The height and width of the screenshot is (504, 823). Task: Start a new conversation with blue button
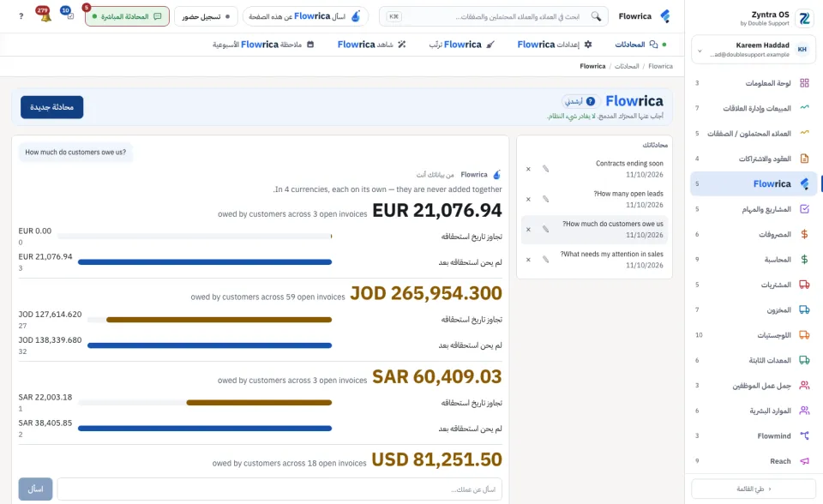pos(52,107)
